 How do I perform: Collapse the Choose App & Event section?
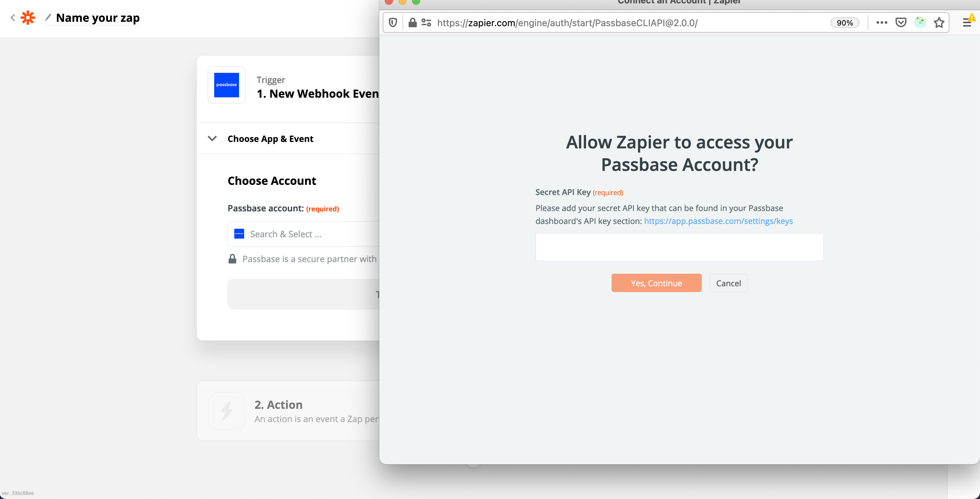coord(212,139)
